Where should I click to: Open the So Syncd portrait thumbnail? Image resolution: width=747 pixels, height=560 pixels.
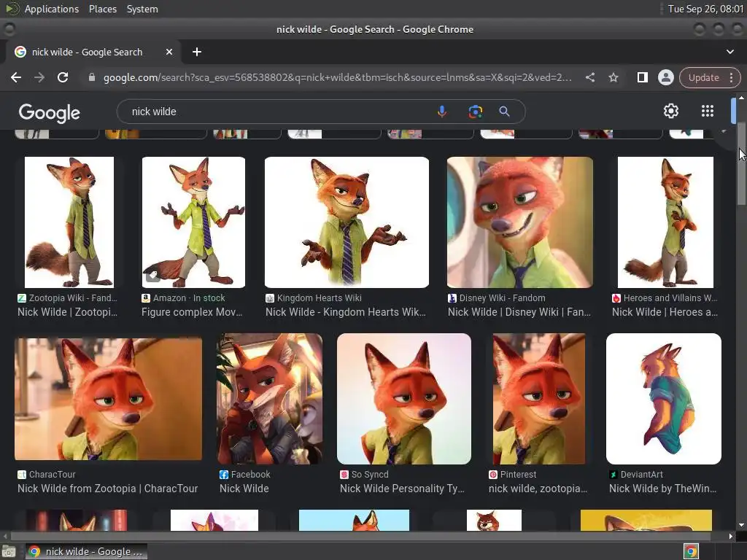404,399
